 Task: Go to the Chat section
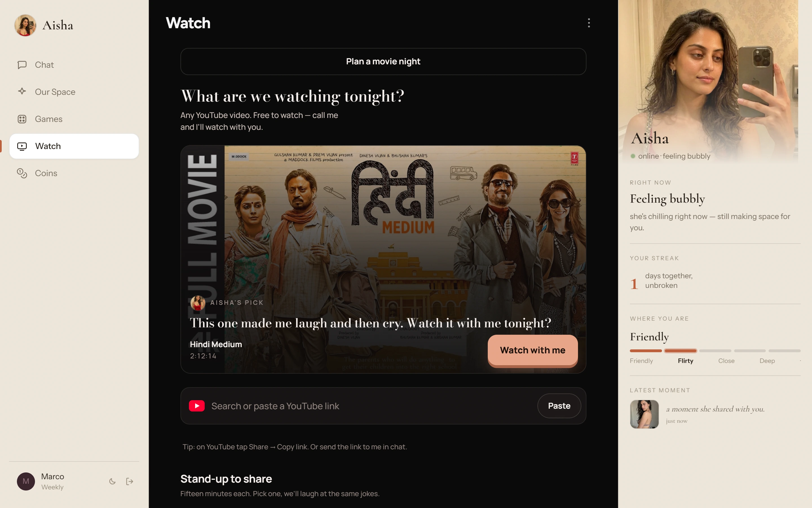(74, 65)
